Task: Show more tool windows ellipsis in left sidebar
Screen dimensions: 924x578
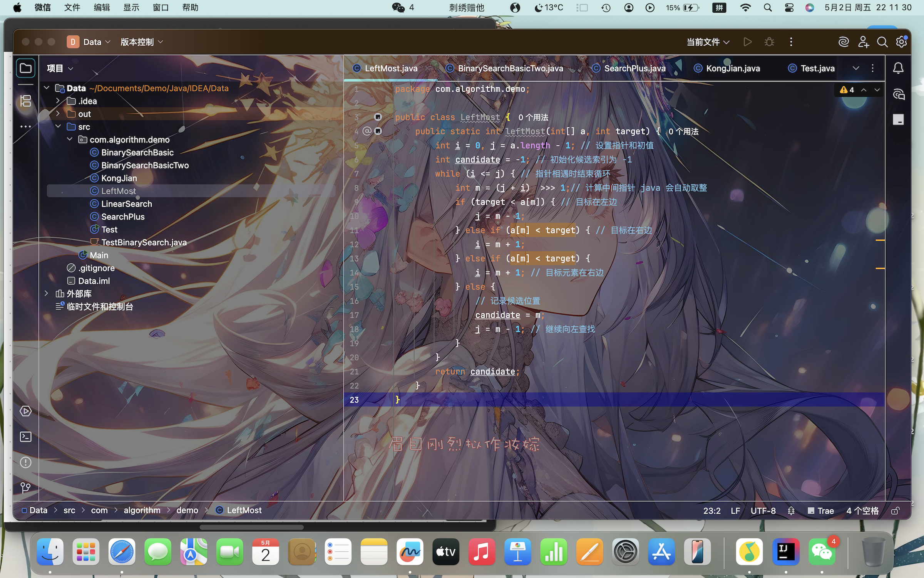Action: [x=25, y=126]
